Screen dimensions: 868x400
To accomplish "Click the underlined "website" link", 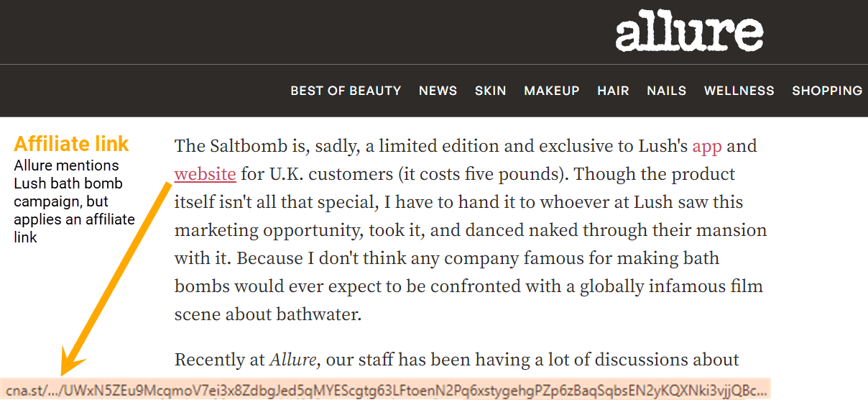I will (206, 174).
